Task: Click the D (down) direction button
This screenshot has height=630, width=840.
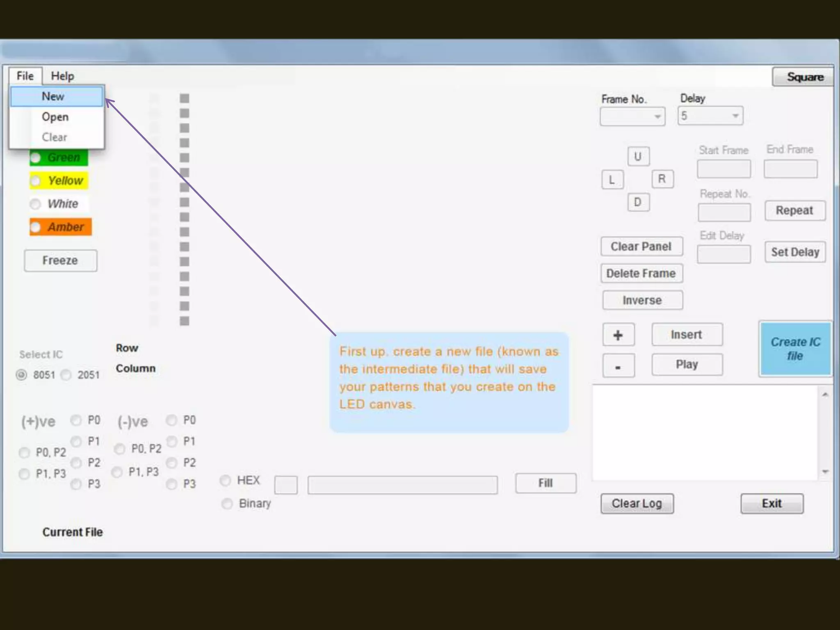Action: coord(638,202)
